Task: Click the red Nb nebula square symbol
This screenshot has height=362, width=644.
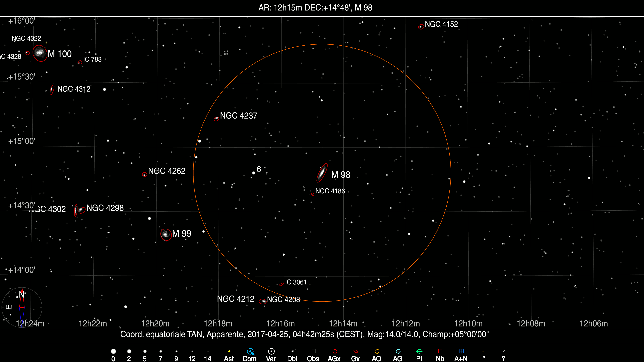Action: [440, 351]
